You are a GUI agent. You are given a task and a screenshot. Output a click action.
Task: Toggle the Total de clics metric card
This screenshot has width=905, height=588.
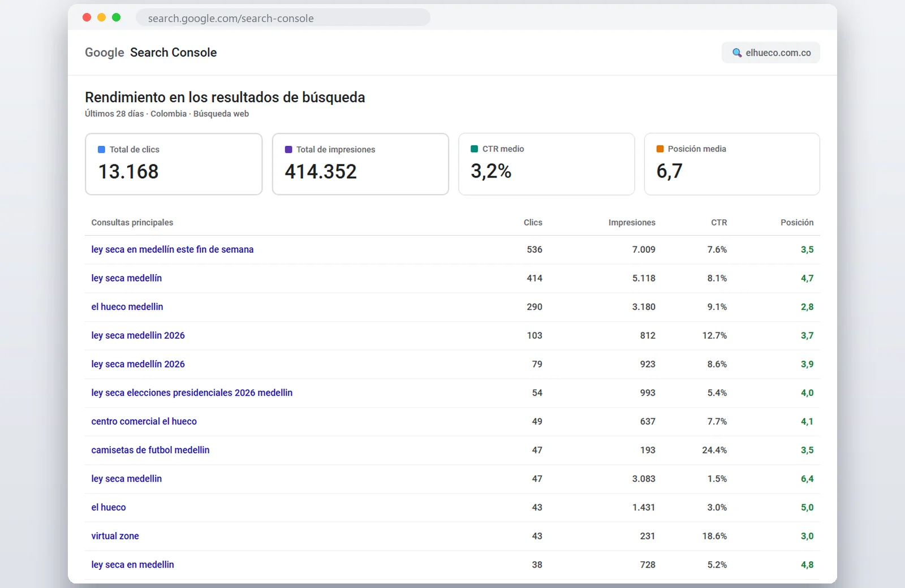tap(174, 164)
